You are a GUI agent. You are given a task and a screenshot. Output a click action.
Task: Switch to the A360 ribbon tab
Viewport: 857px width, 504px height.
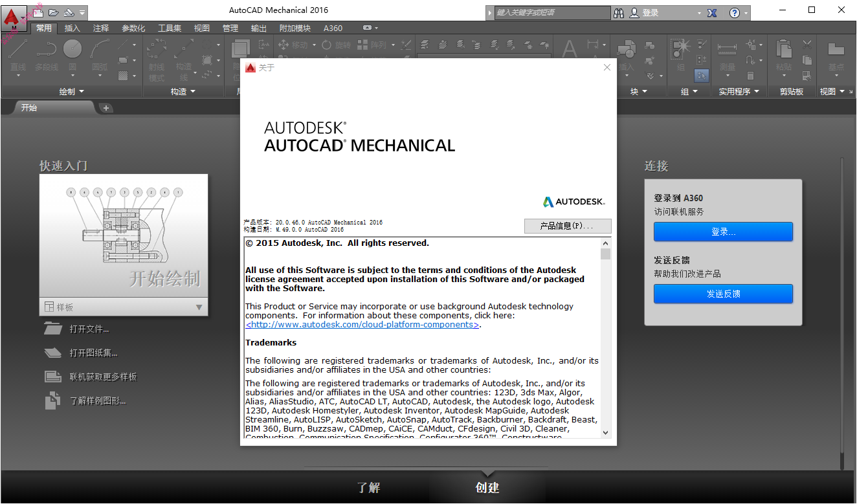click(333, 28)
